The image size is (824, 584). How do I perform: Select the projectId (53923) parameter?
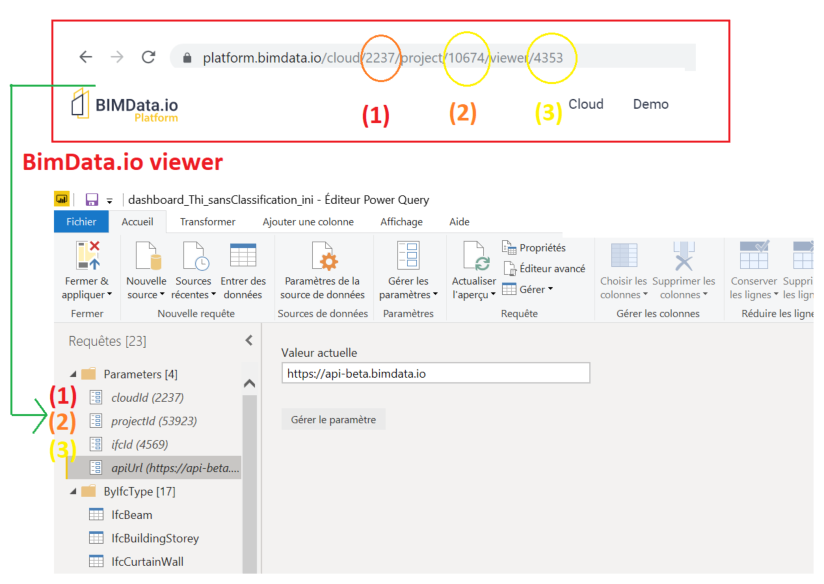tap(154, 421)
